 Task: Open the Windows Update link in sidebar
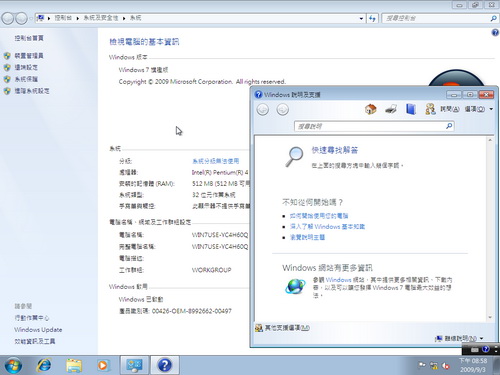coord(38,330)
